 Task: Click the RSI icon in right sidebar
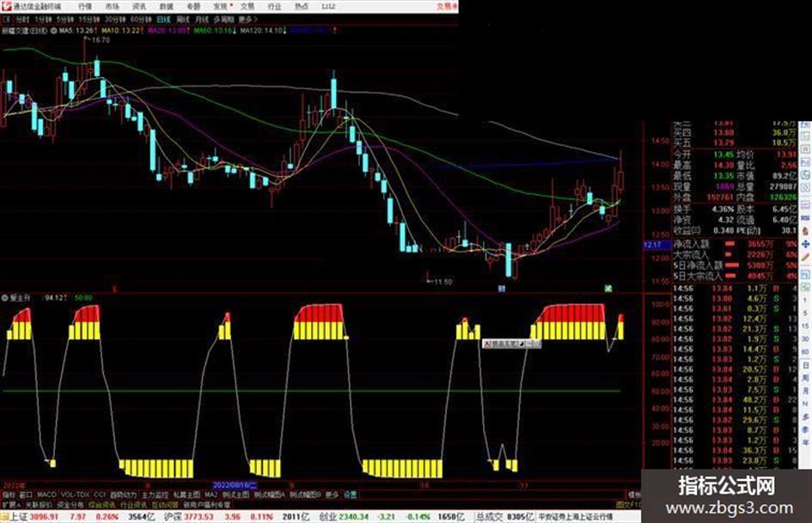[x=805, y=218]
